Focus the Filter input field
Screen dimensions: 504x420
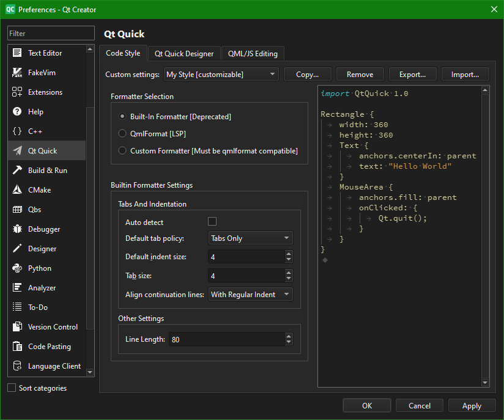tap(51, 33)
